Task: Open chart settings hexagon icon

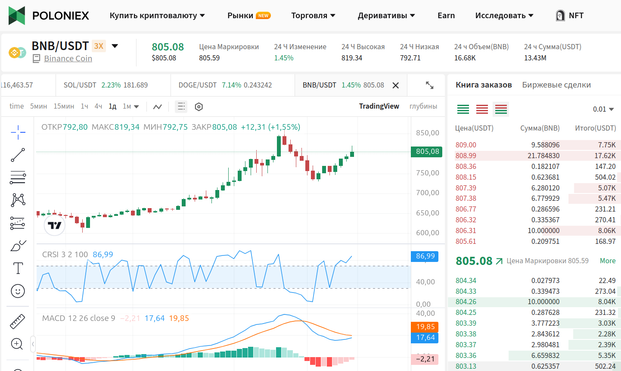Action: click(x=199, y=107)
